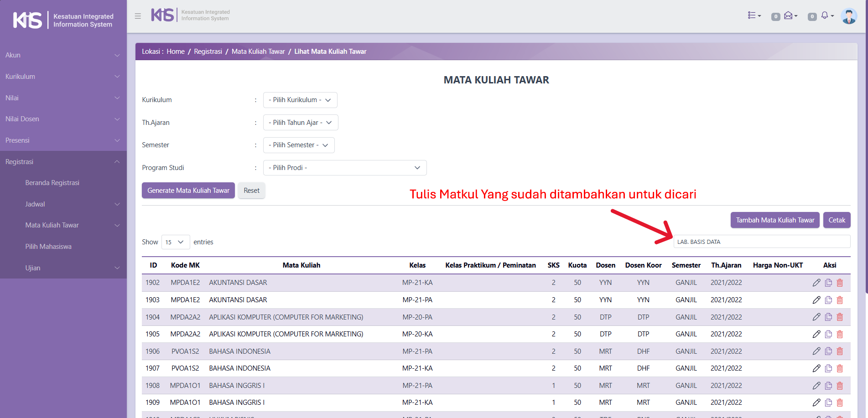
Task: Click the search field containing LAB. BASIS DATA
Action: point(761,242)
